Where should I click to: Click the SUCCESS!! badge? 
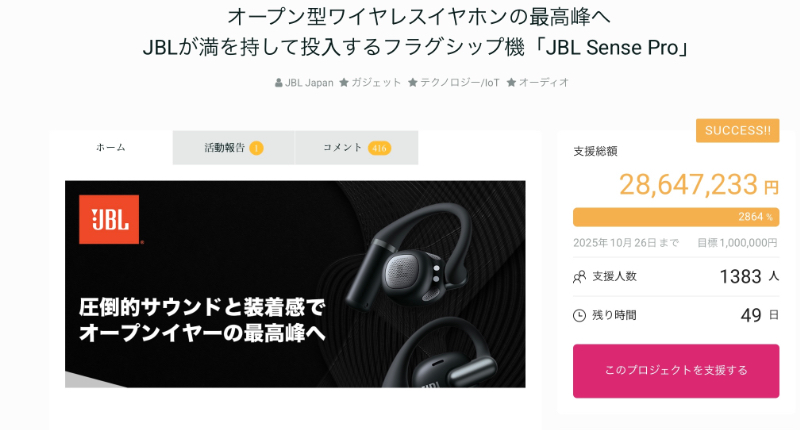[x=738, y=131]
